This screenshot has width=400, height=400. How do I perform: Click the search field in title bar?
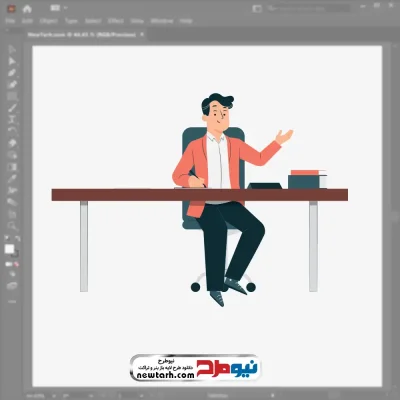[308, 8]
